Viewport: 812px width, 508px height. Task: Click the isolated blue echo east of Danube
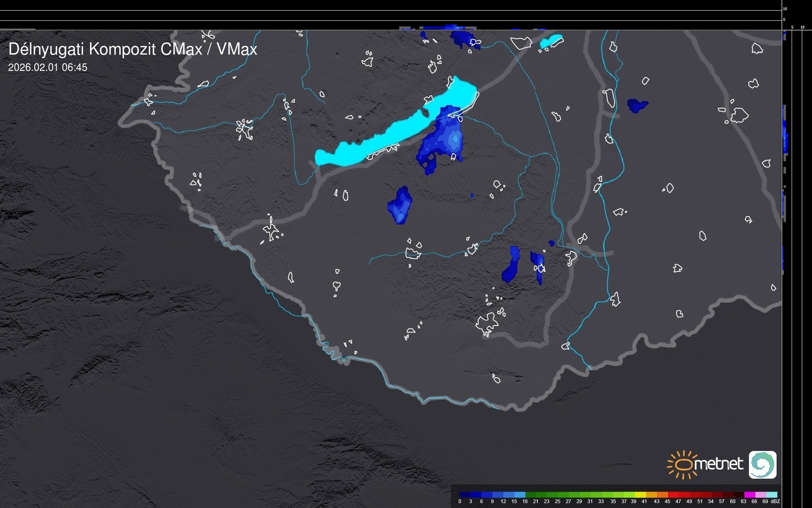(637, 105)
